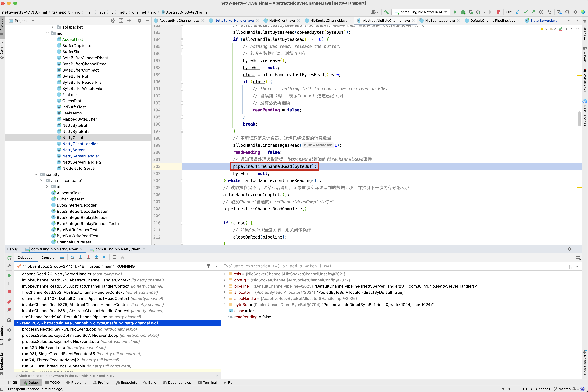The width and height of the screenshot is (588, 392).
Task: Open the View Breakpoints red circles icon
Action: [9, 302]
